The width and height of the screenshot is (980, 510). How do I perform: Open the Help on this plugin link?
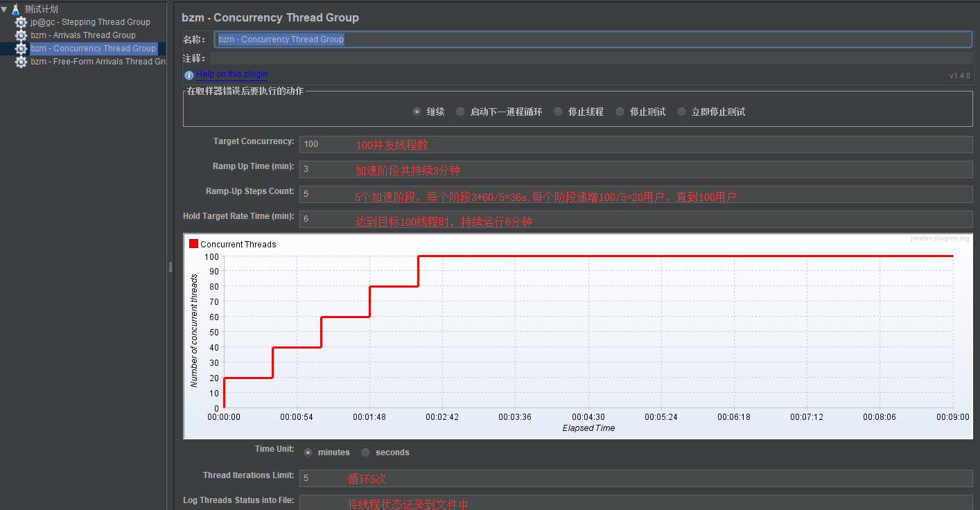(231, 74)
